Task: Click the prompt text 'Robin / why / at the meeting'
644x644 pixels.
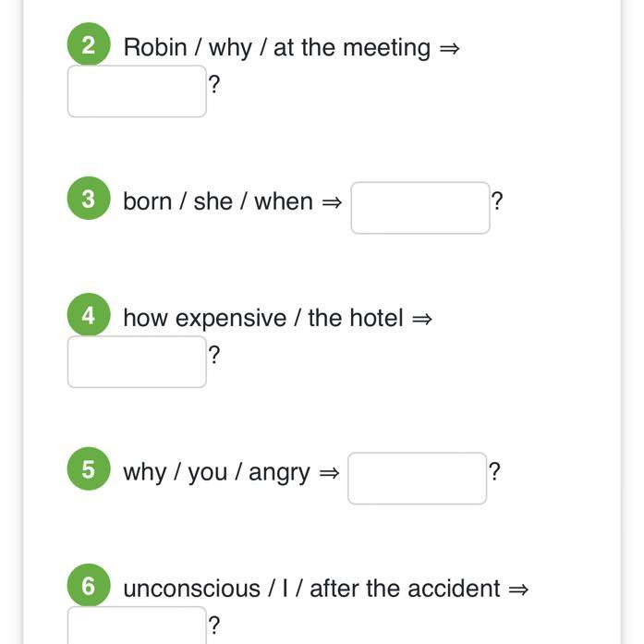Action: tap(276, 47)
